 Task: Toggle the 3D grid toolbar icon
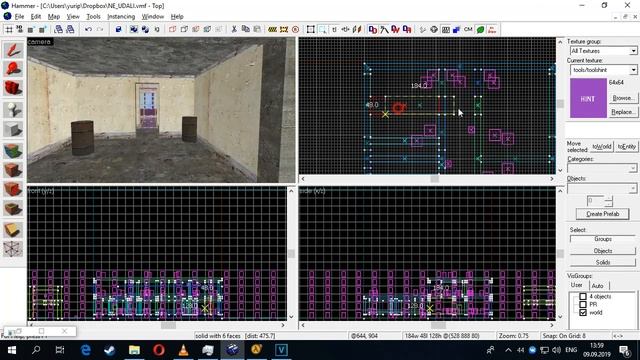tap(20, 29)
